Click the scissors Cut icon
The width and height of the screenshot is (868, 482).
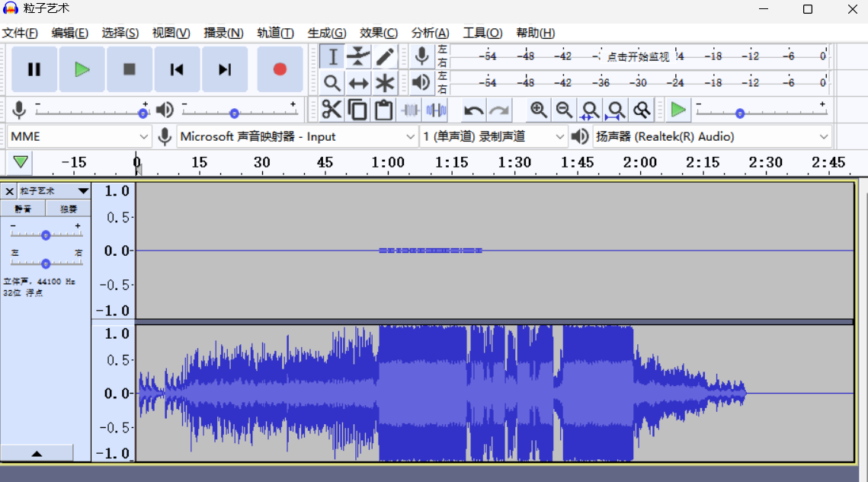pyautogui.click(x=332, y=110)
